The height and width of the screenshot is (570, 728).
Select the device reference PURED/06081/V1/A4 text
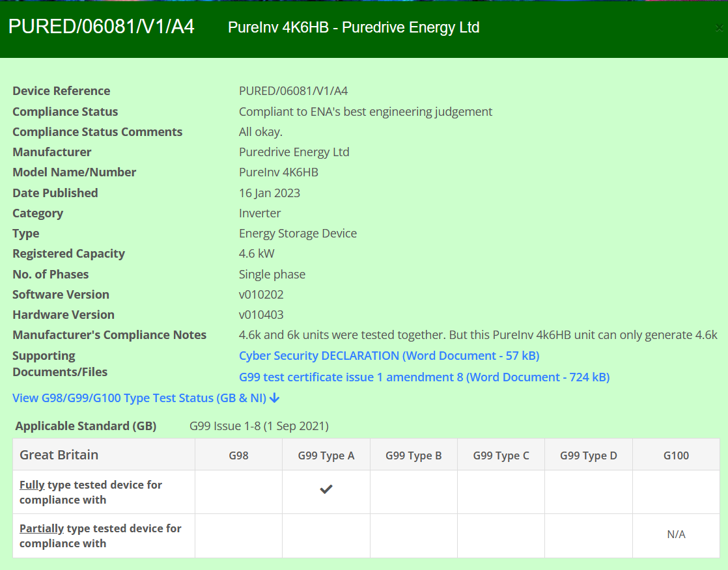click(x=293, y=90)
